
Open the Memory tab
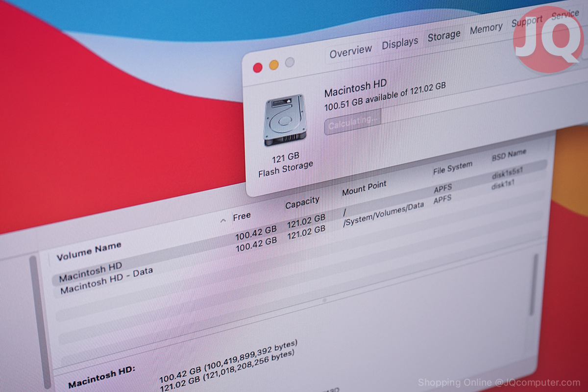pyautogui.click(x=486, y=29)
